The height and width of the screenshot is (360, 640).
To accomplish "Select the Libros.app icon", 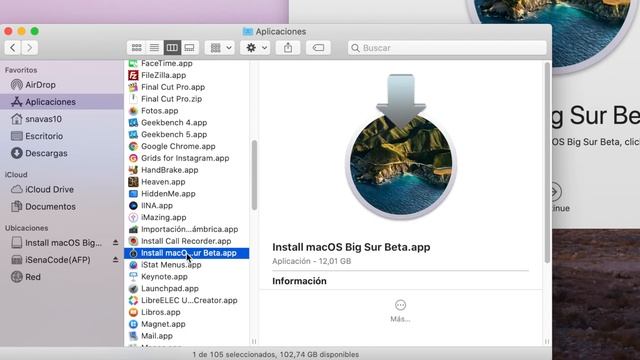I will (133, 312).
